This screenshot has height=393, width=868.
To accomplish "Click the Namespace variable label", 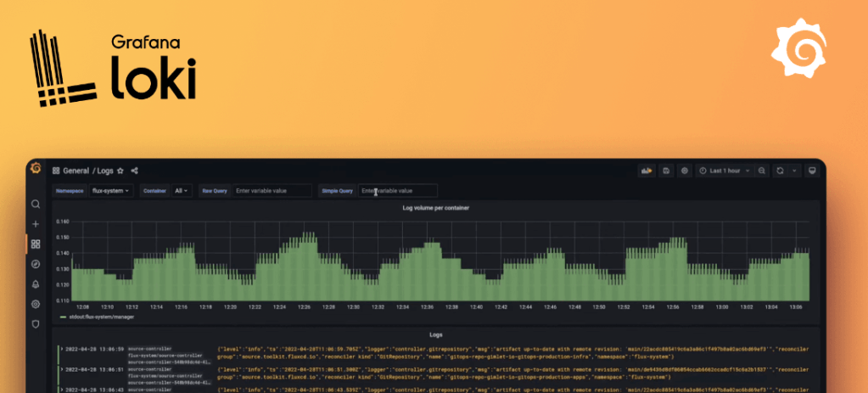I will point(70,190).
